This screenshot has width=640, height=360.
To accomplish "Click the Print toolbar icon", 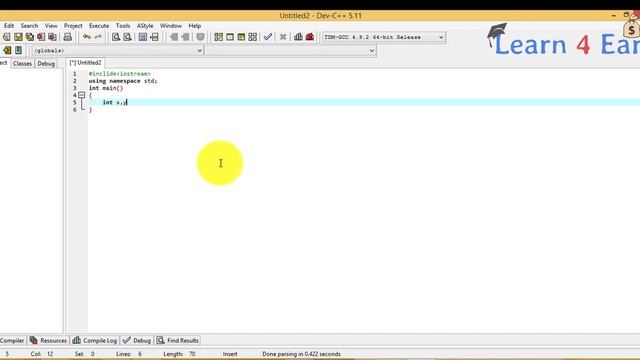I will click(x=67, y=37).
